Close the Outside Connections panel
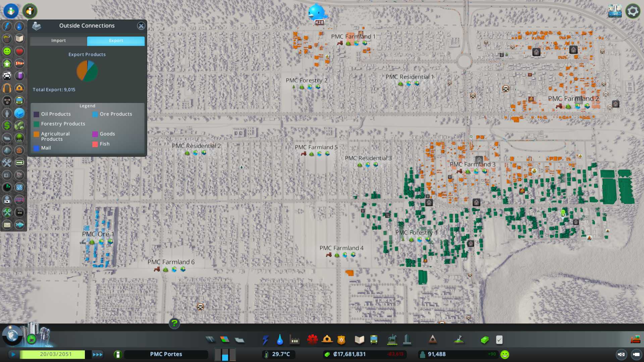The width and height of the screenshot is (644, 362). coord(141,26)
